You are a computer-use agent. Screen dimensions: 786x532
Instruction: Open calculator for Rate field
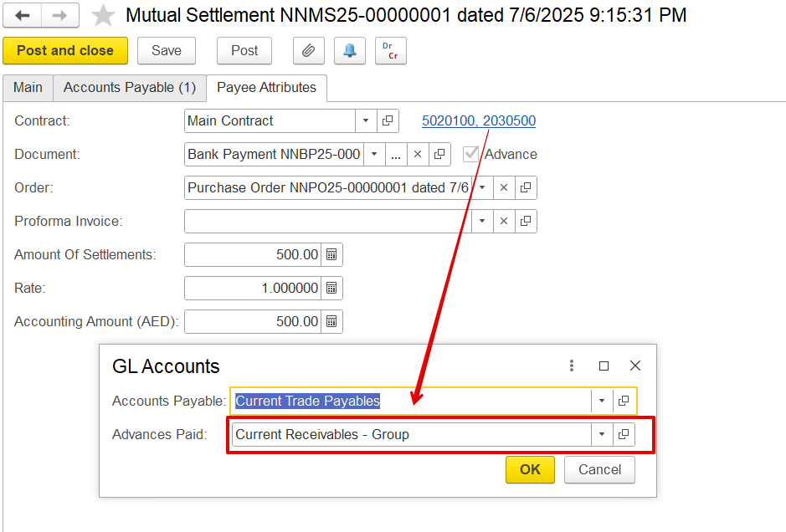(331, 288)
